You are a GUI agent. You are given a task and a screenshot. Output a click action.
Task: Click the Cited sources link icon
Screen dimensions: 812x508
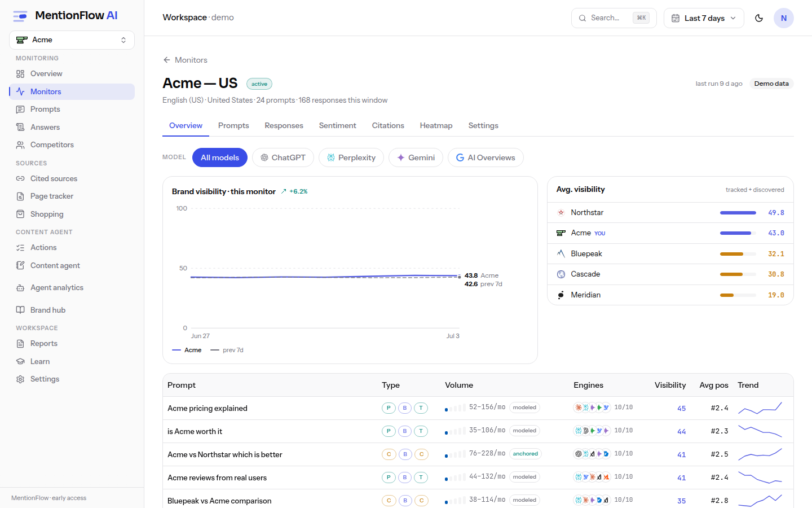pyautogui.click(x=20, y=178)
